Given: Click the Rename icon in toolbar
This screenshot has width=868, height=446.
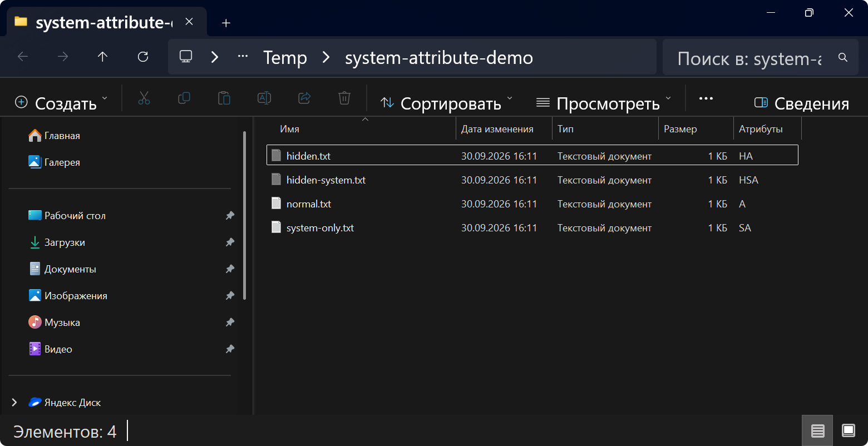Looking at the screenshot, I should 264,98.
